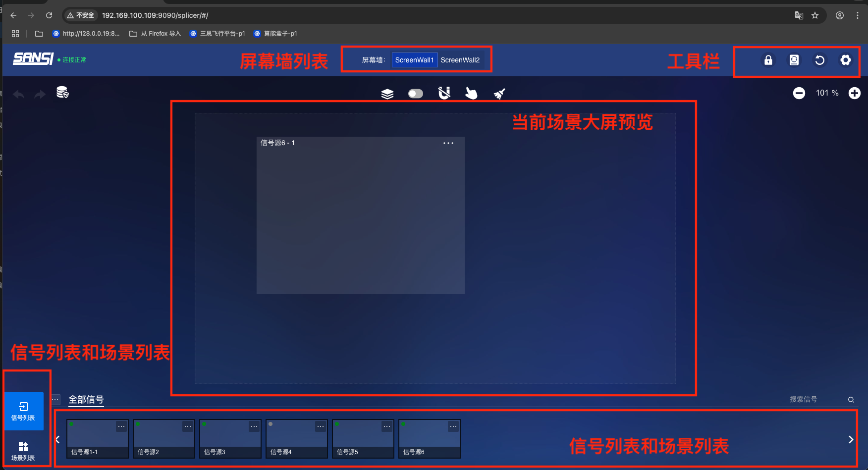
Task: Click the redo arrow icon
Action: pos(40,94)
